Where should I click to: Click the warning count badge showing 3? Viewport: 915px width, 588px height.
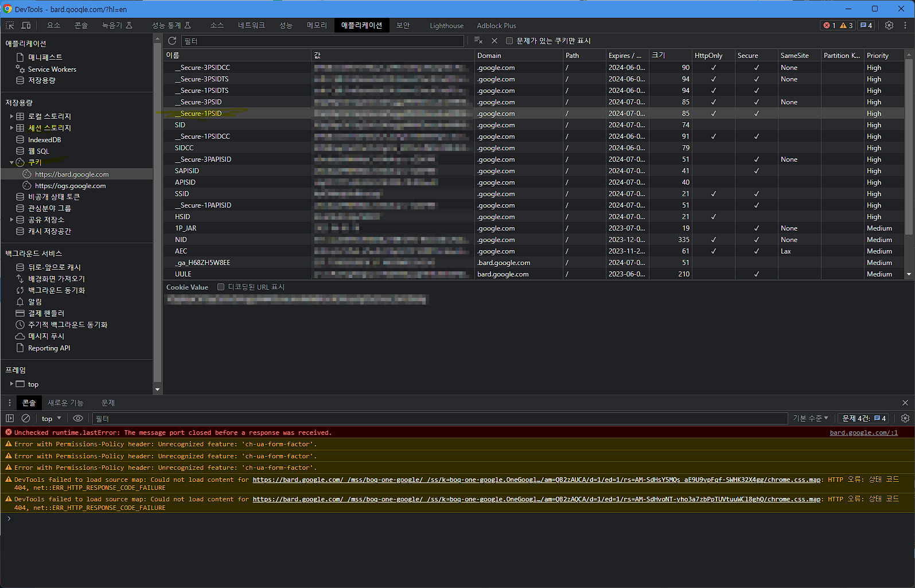click(847, 25)
